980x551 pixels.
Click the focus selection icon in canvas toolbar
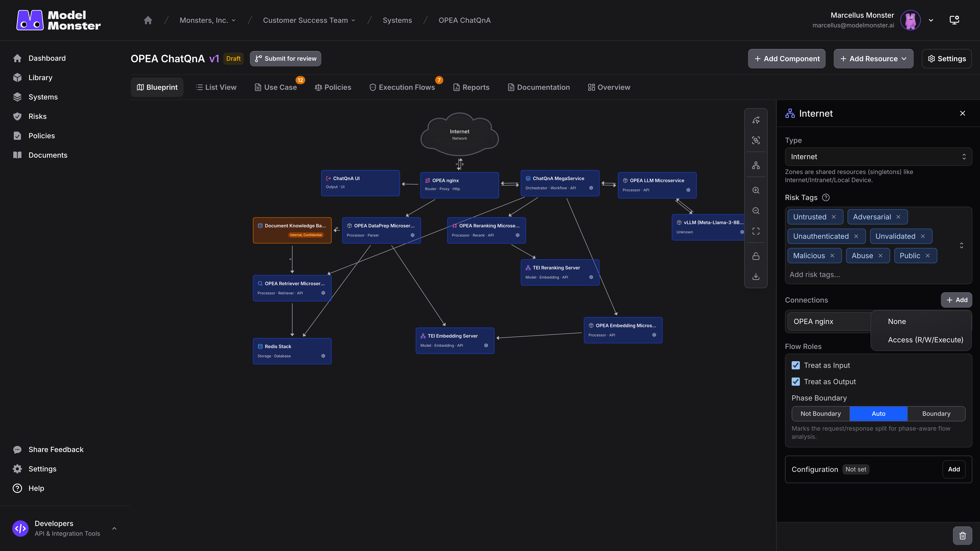(x=756, y=140)
